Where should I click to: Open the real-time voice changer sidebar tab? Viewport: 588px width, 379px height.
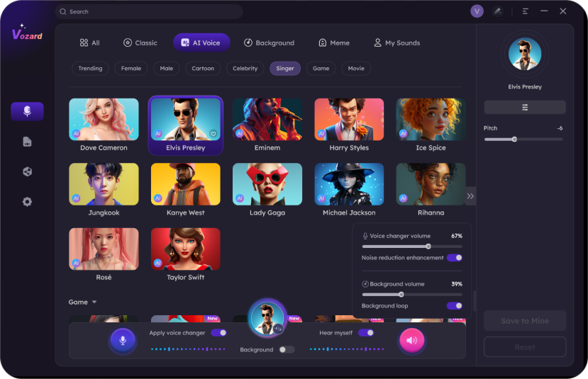coord(27,111)
